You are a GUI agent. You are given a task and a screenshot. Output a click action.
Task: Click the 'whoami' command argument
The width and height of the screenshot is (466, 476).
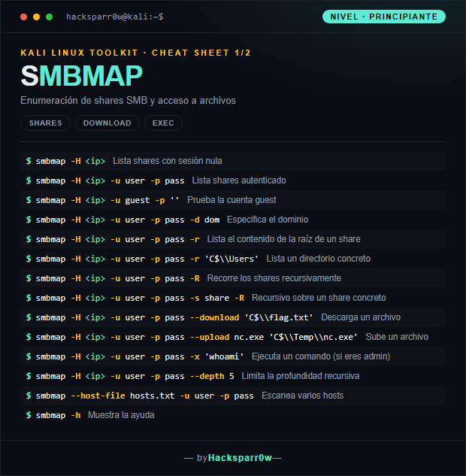(225, 356)
